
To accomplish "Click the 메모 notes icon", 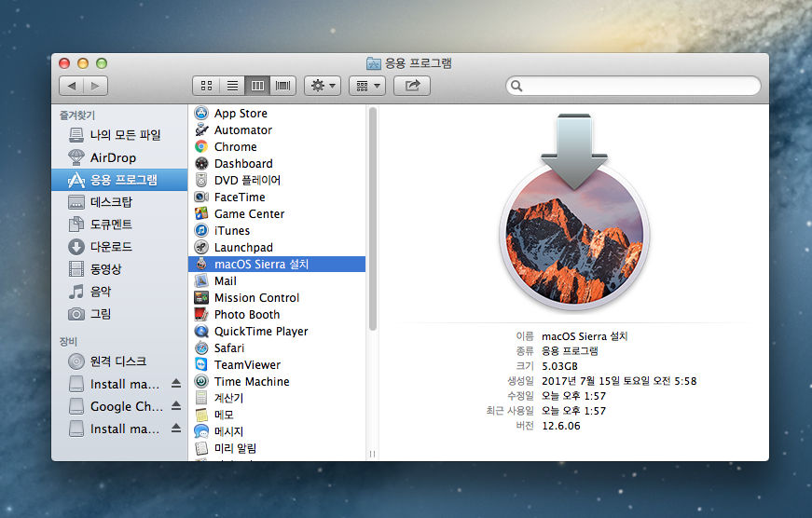I will [201, 415].
